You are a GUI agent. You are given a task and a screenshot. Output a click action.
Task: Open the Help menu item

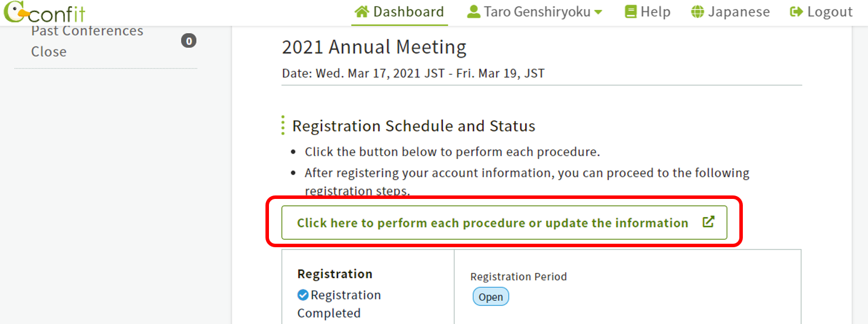coord(656,12)
